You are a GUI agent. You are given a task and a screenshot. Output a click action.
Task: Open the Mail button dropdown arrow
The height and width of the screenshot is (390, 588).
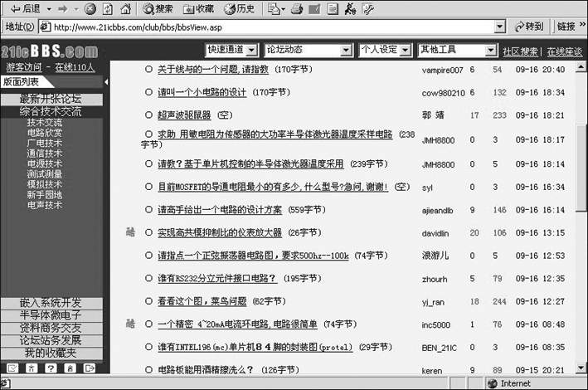(283, 9)
